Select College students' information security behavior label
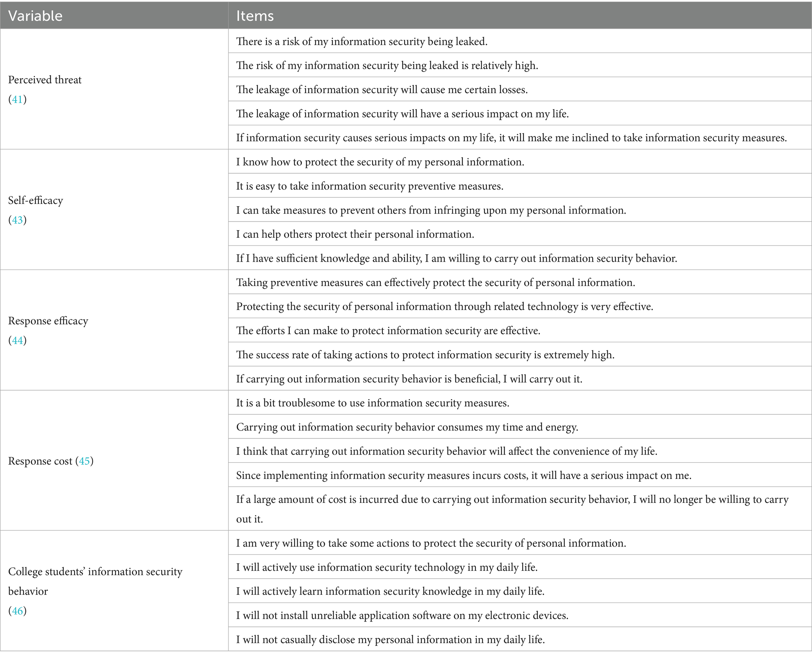 [95, 581]
